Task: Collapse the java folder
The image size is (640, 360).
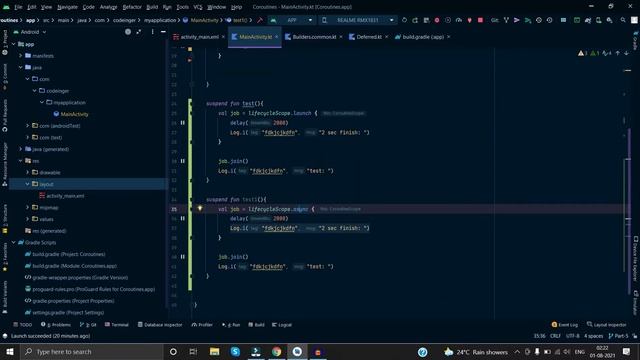Action: click(21, 67)
